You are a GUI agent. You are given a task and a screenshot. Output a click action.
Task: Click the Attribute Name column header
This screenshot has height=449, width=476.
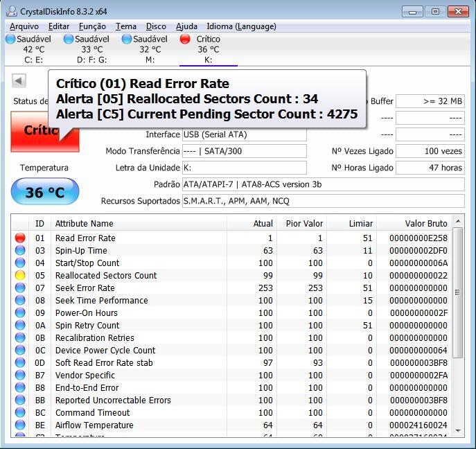coord(139,223)
